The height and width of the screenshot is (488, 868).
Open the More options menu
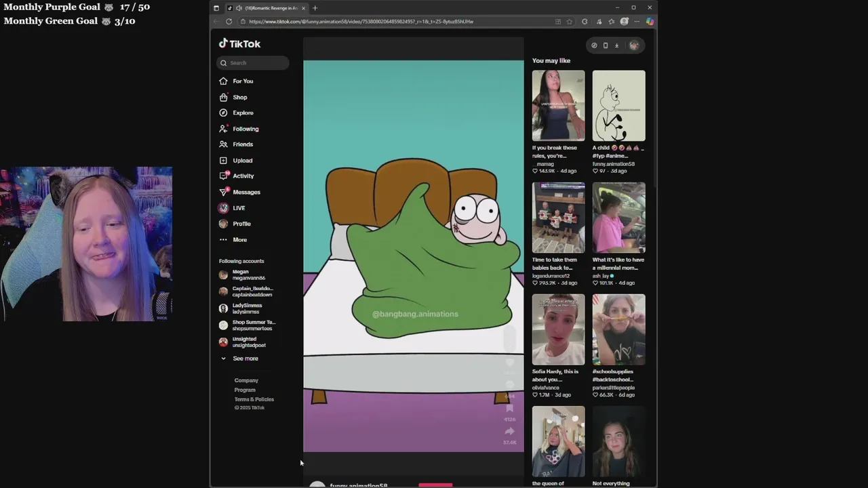(233, 240)
